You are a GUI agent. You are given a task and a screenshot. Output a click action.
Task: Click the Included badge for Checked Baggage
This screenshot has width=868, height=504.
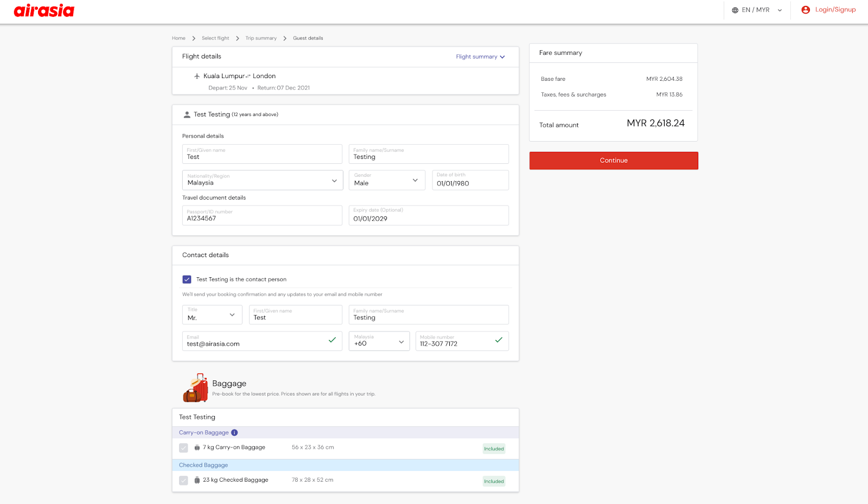pos(494,481)
